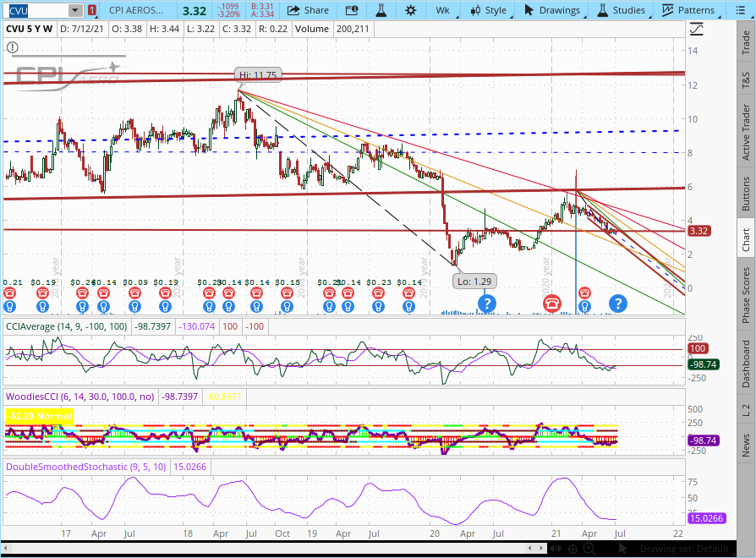The width and height of the screenshot is (756, 558).
Task: Click the red clock link indicator
Action: click(x=91, y=10)
